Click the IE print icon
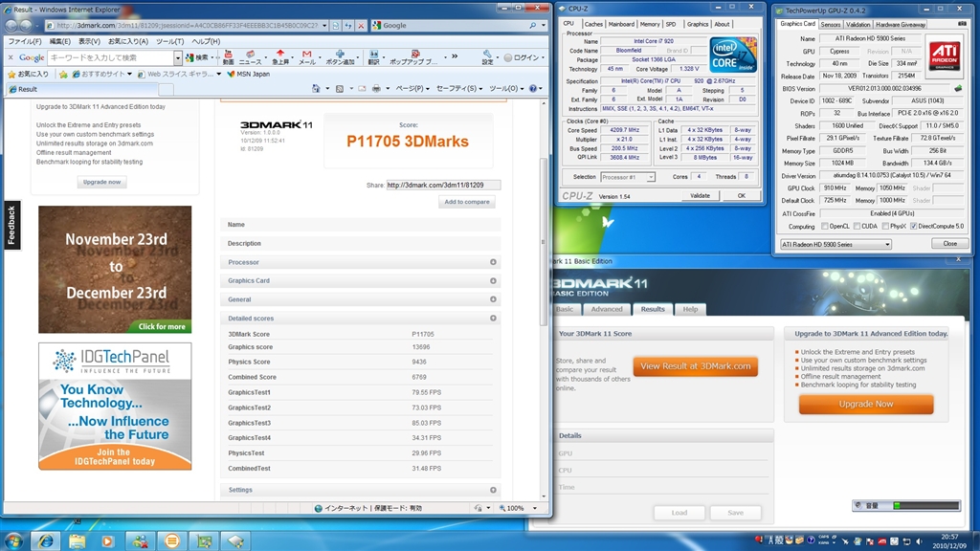The image size is (980, 551). [376, 89]
